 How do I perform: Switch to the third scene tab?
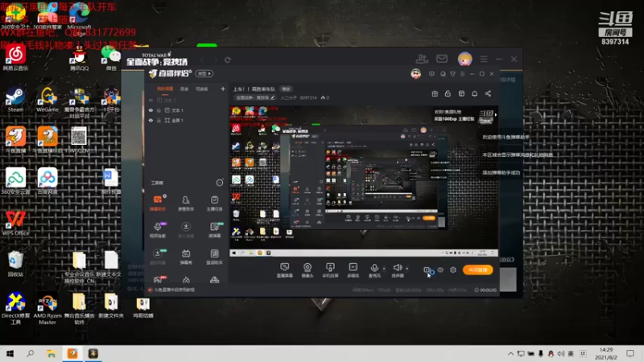(202, 89)
